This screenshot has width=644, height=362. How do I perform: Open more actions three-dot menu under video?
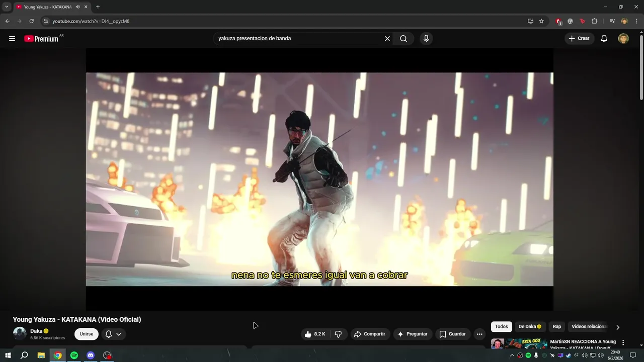pyautogui.click(x=479, y=334)
